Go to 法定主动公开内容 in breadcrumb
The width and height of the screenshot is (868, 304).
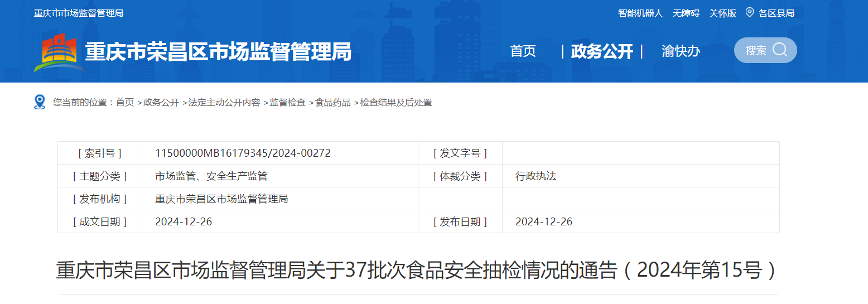pyautogui.click(x=224, y=103)
